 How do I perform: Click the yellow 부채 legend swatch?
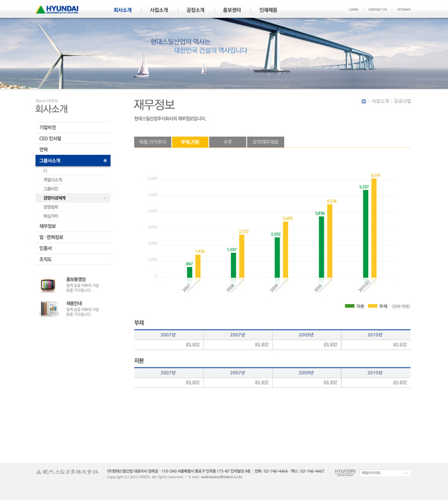(373, 306)
